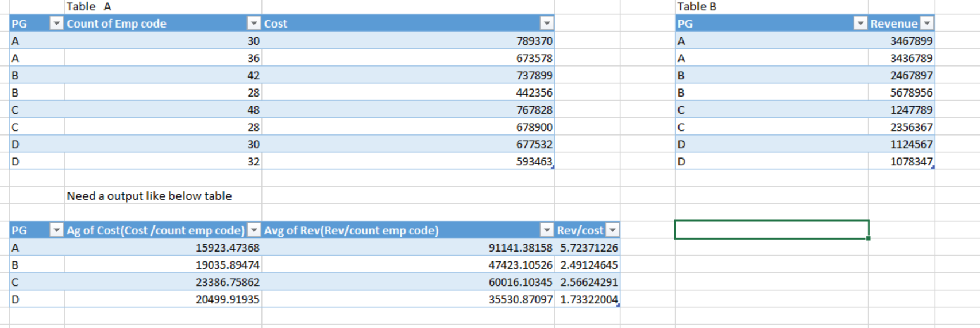Select the Rev/cost cell 2.56624291
The image size is (980, 328).
[x=588, y=282]
